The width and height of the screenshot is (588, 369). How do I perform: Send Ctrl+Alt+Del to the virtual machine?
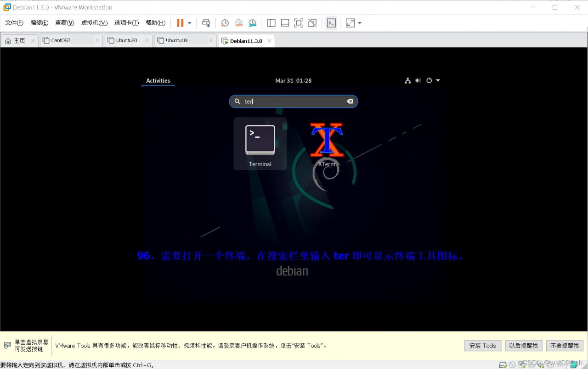206,23
